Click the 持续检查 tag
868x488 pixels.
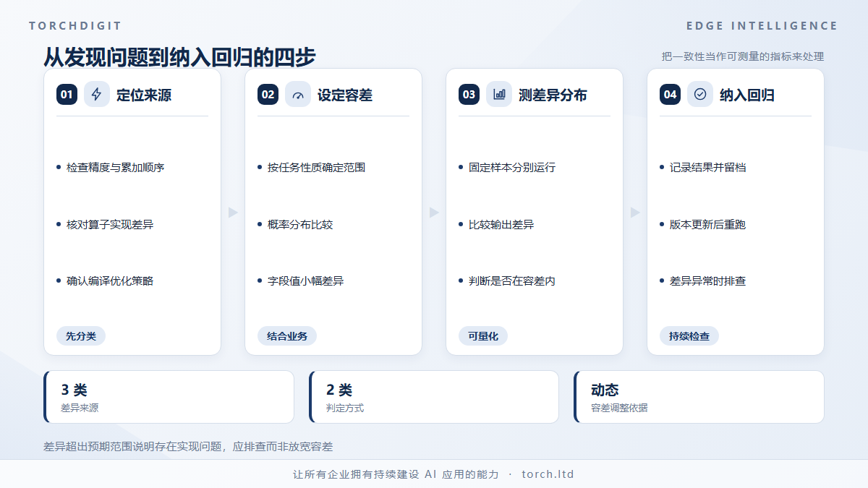[x=689, y=336]
